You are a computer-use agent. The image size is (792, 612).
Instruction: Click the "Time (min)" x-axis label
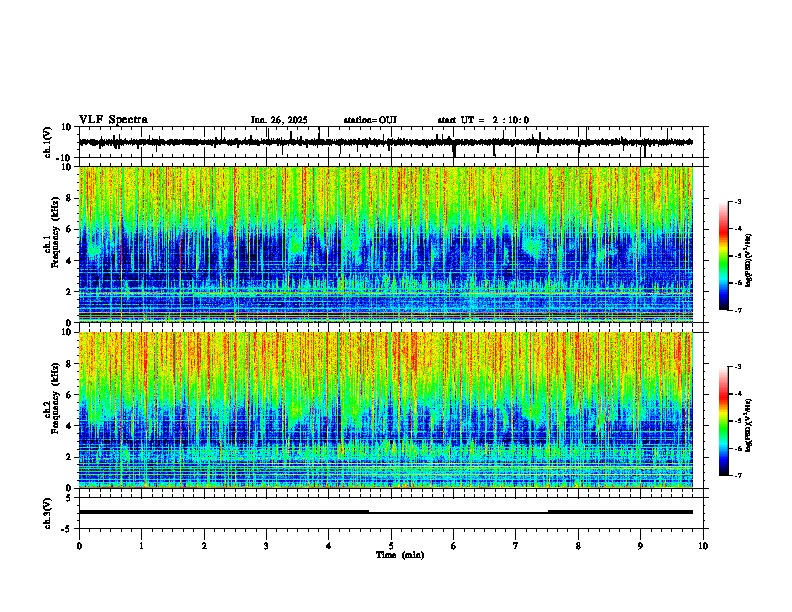[400, 555]
